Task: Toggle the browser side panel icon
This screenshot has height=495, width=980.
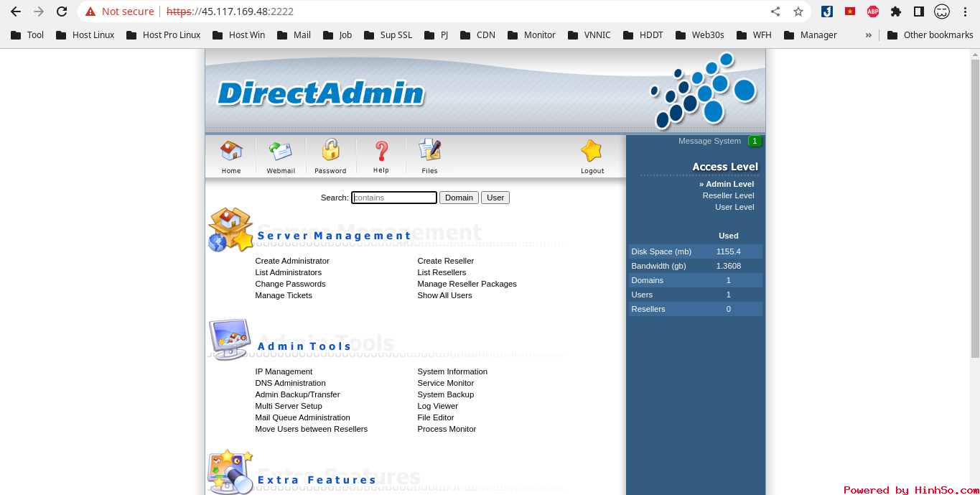Action: 918,11
